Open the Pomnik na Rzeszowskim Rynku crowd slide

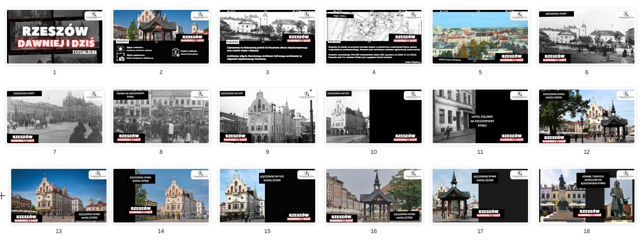tap(161, 116)
